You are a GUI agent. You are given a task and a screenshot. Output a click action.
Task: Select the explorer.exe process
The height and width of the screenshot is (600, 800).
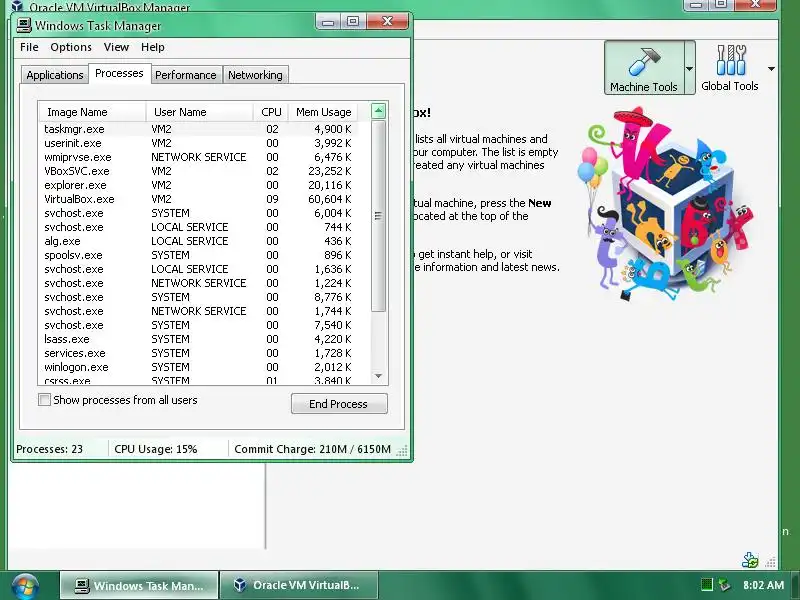coord(199,185)
